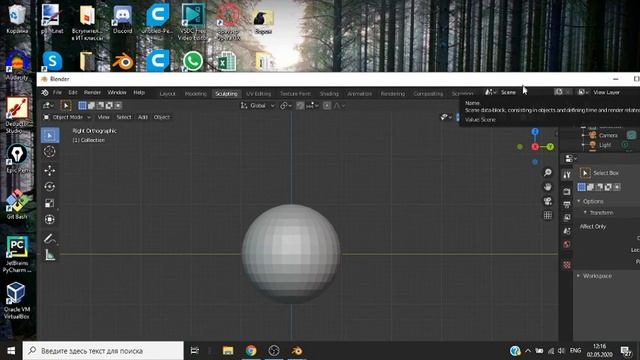Open the properties editor type dropdown

pos(570,158)
